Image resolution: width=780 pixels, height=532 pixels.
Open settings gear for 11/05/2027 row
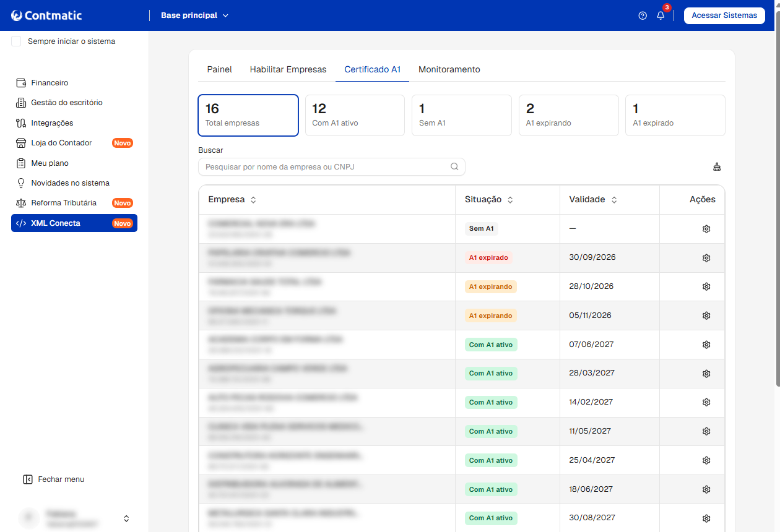click(x=706, y=431)
